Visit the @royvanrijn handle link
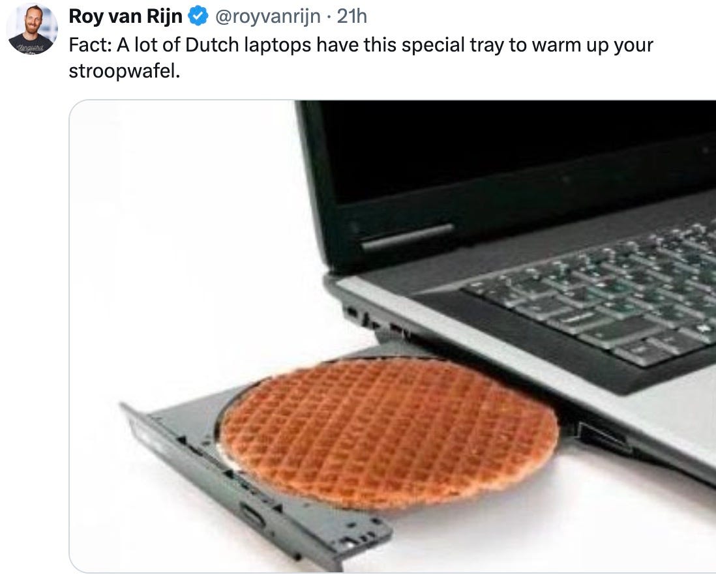716x588 pixels. click(267, 16)
